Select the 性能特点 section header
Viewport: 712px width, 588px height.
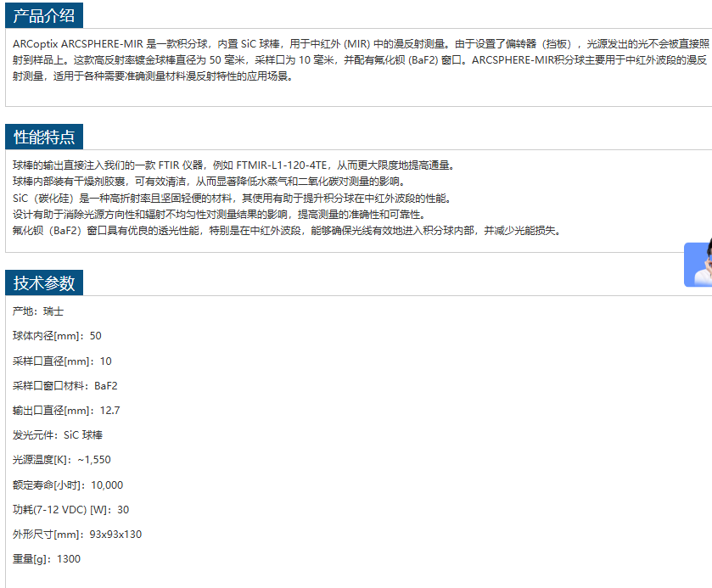tap(44, 137)
